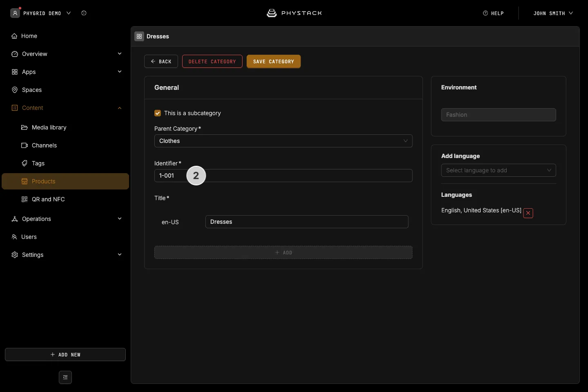Click the Identifier input field
Viewport: 588px width, 392px height.
coord(283,176)
